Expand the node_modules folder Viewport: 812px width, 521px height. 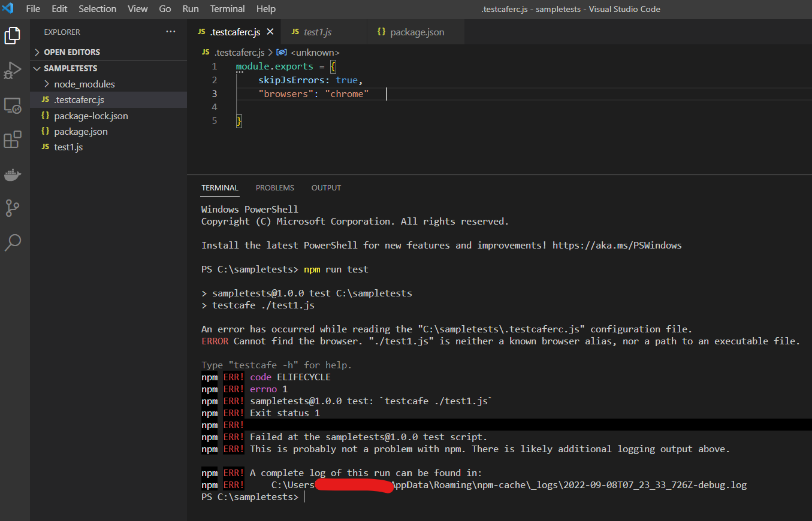click(x=84, y=84)
